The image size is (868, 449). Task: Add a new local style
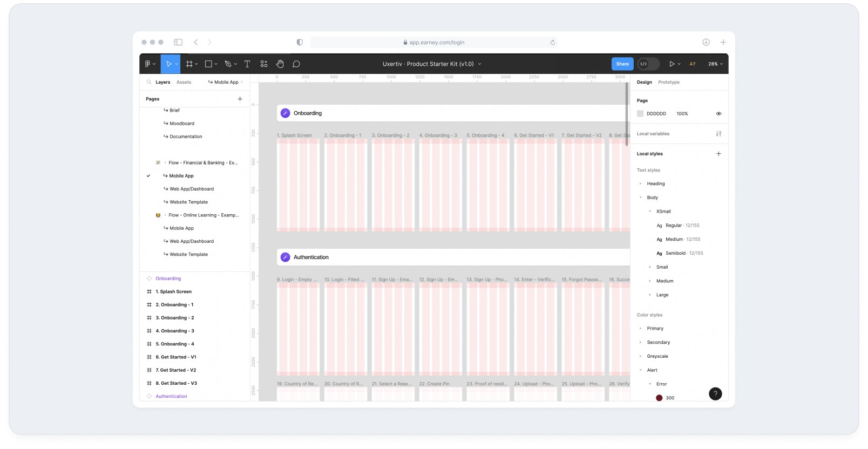tap(718, 154)
